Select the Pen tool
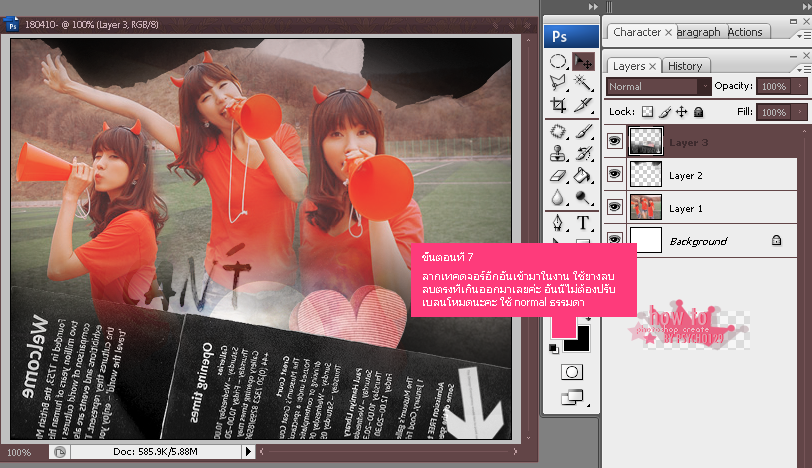812x468 pixels. (558, 223)
